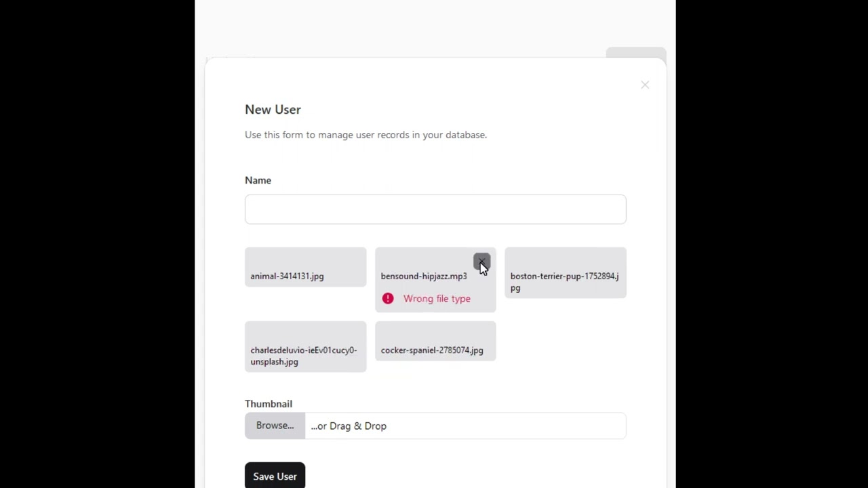
Task: Click the Drag & Drop area
Action: pyautogui.click(x=465, y=426)
